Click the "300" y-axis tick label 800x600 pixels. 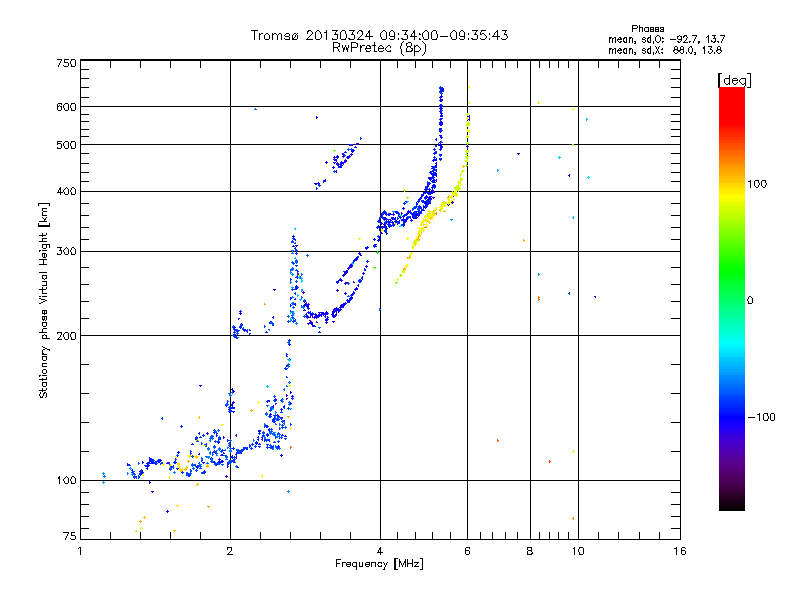point(66,252)
